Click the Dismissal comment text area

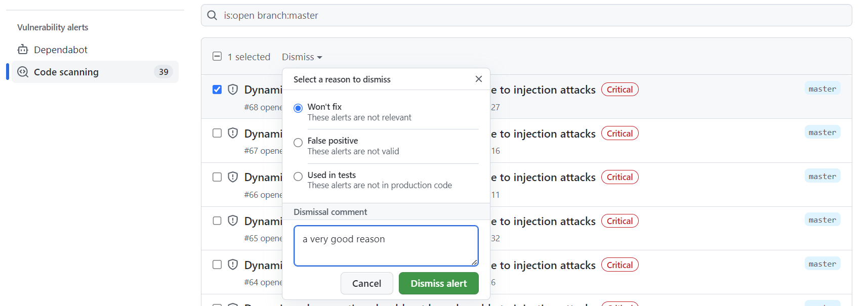point(386,246)
